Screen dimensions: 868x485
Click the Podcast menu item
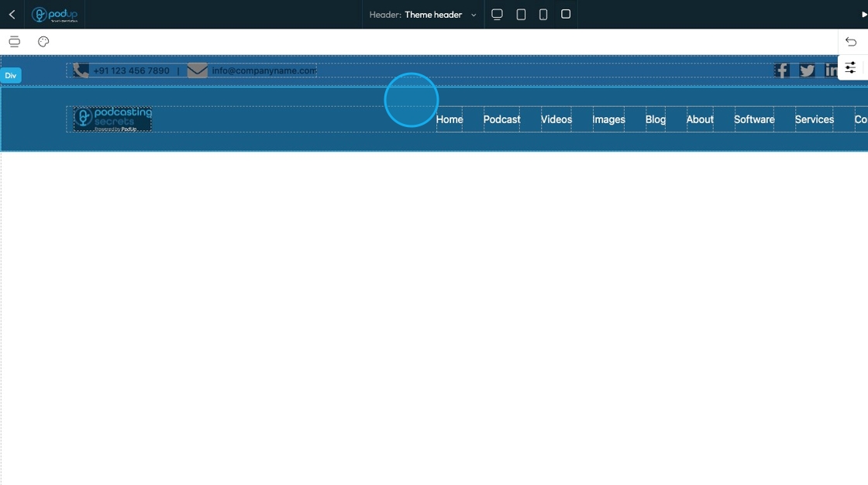click(501, 119)
